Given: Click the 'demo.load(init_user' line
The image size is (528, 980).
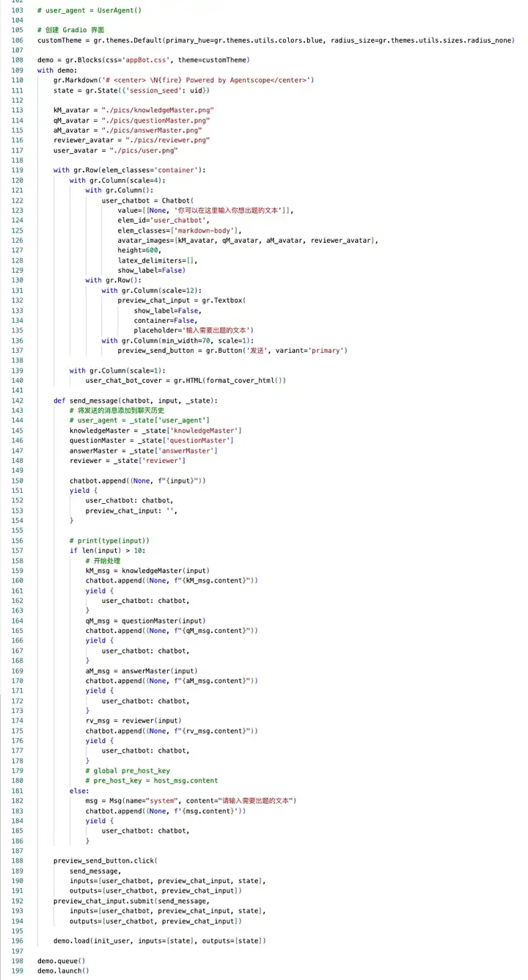Looking at the screenshot, I should pyautogui.click(x=159, y=940).
